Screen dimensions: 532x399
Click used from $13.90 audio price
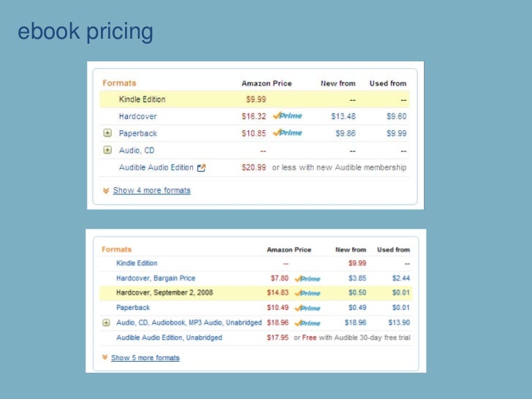pos(399,323)
